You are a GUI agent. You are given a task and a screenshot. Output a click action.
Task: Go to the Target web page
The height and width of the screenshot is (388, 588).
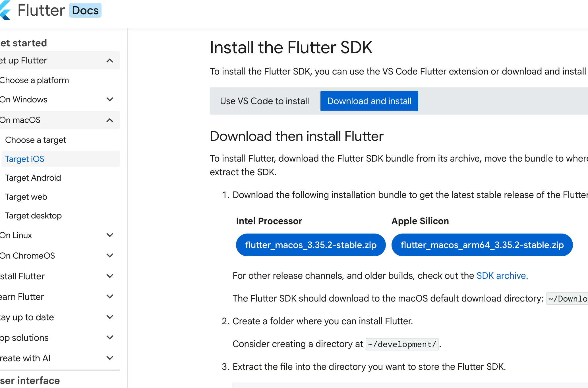point(26,197)
